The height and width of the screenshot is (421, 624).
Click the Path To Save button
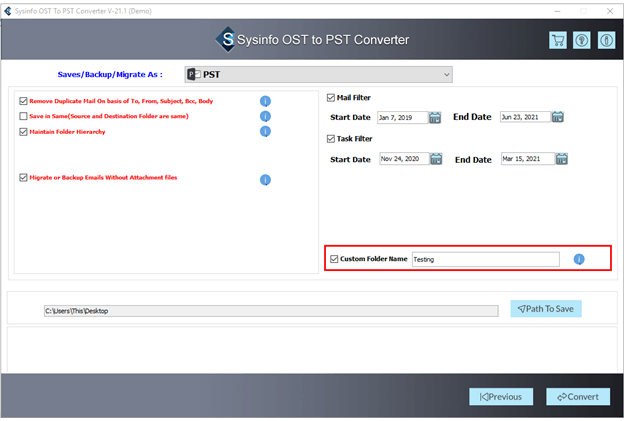[546, 309]
